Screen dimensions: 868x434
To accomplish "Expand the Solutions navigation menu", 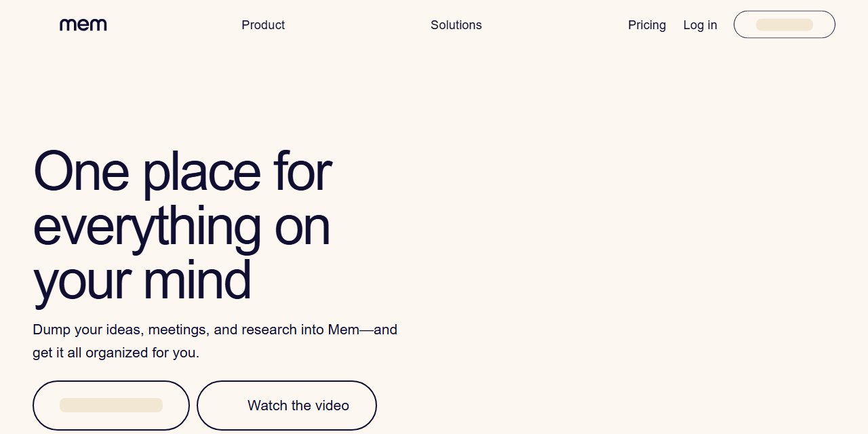I will pyautogui.click(x=456, y=25).
